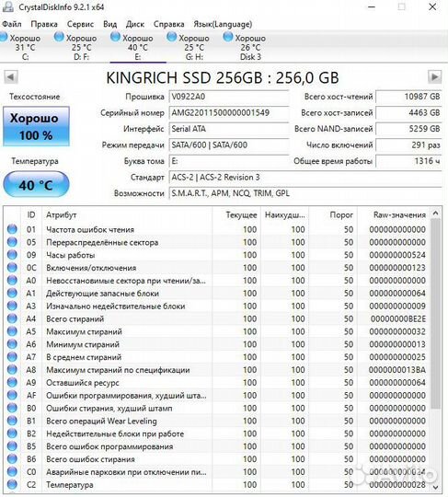Click power-on count value 291 раз
This screenshot has width=448, height=497.
click(408, 144)
